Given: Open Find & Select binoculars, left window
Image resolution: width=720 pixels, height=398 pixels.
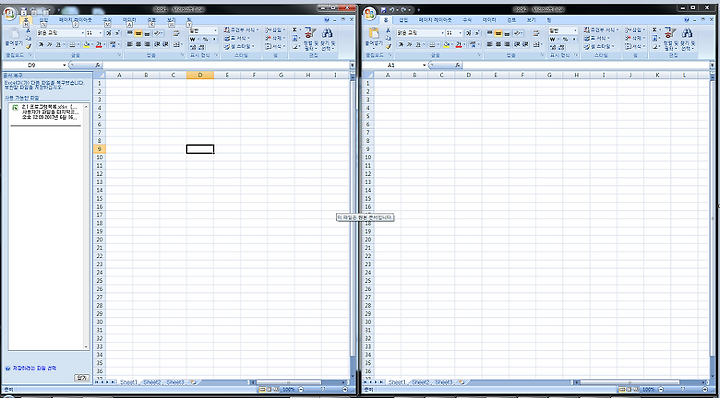Looking at the screenshot, I should (x=327, y=39).
